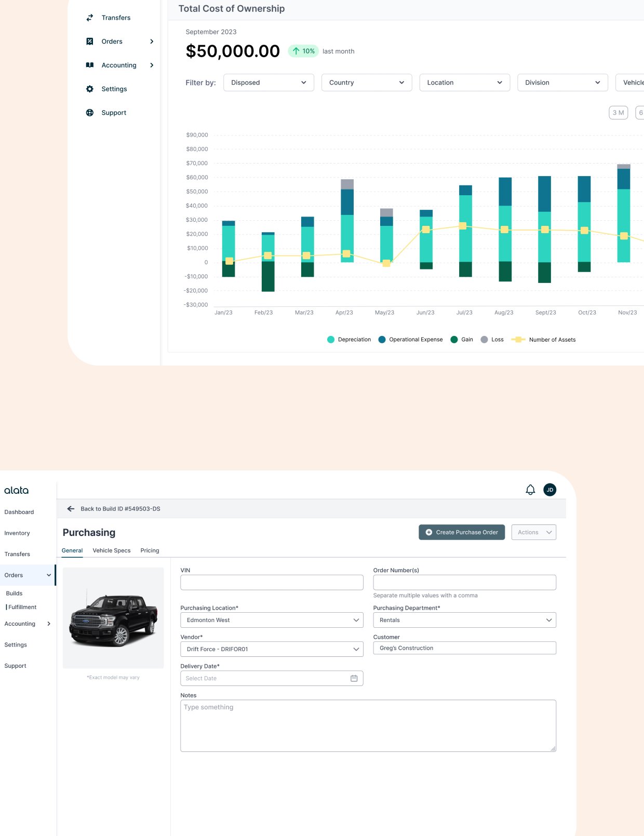Expand Accounting chevron in top sidebar

[x=152, y=65]
